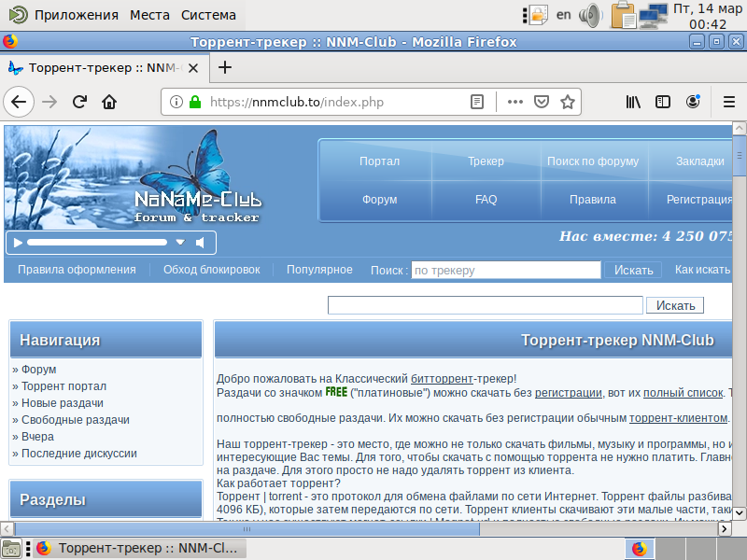Viewport: 747px width, 560px height.
Task: Reload the current page
Action: [x=79, y=102]
